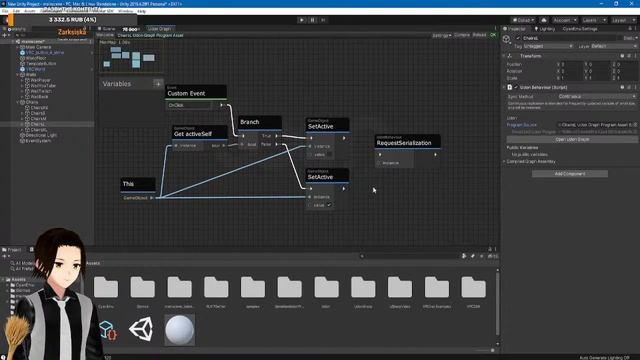Open the Static dropdown in Inspector

(630, 38)
